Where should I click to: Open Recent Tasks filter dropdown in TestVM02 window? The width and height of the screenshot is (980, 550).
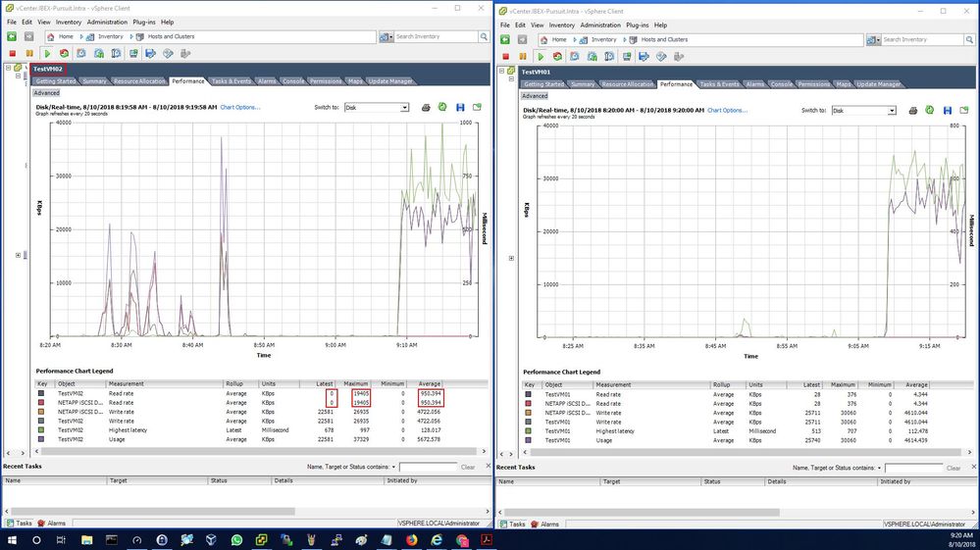point(393,467)
